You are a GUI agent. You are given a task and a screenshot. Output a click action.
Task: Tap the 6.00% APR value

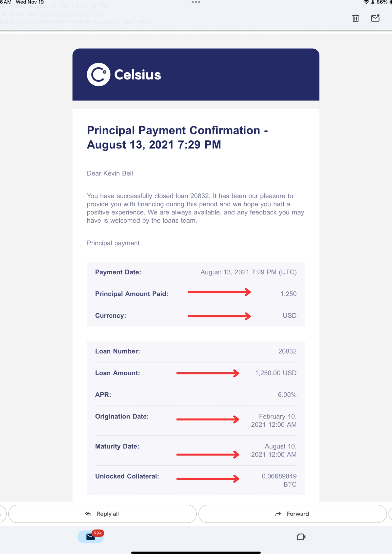tap(287, 395)
